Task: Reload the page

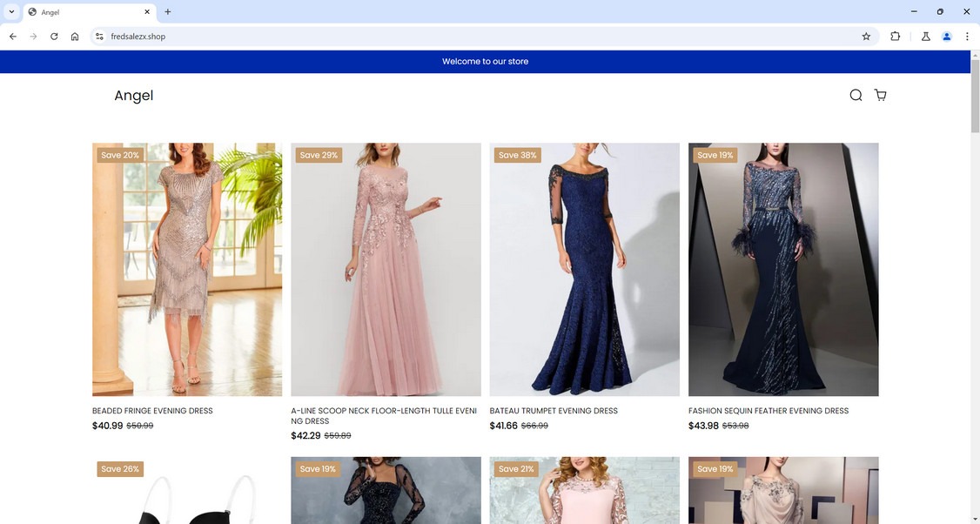Action: tap(54, 37)
